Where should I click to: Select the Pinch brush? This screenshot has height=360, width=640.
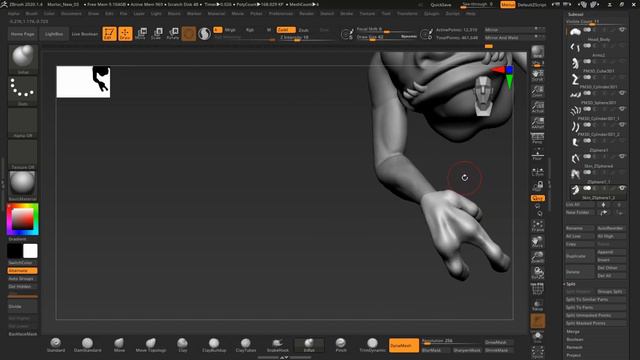point(341,344)
